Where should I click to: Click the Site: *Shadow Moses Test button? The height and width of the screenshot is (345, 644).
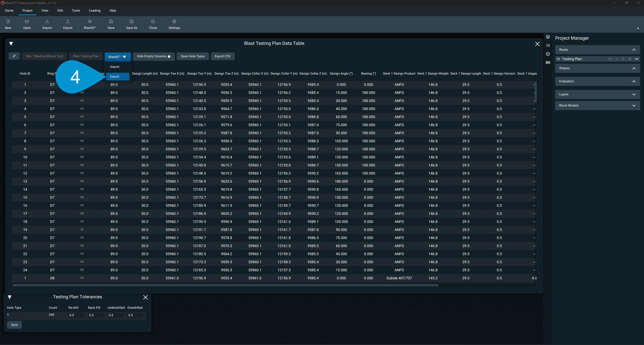pos(44,56)
